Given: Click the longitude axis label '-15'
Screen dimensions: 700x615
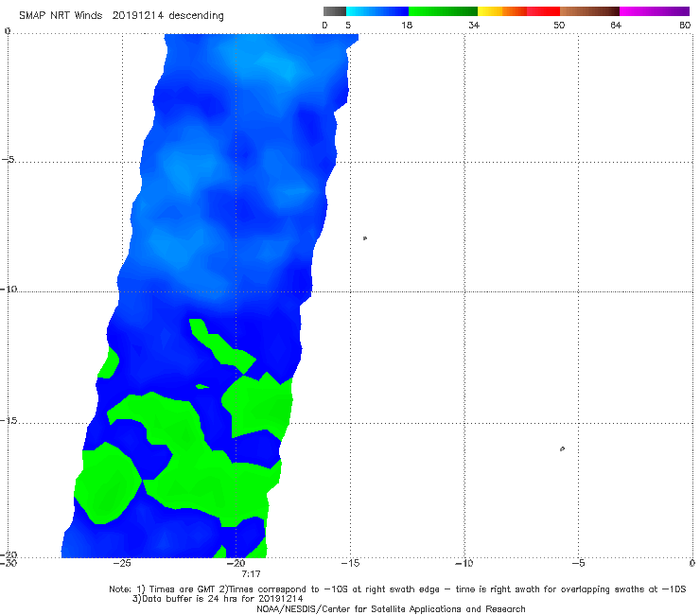Looking at the screenshot, I should (350, 563).
